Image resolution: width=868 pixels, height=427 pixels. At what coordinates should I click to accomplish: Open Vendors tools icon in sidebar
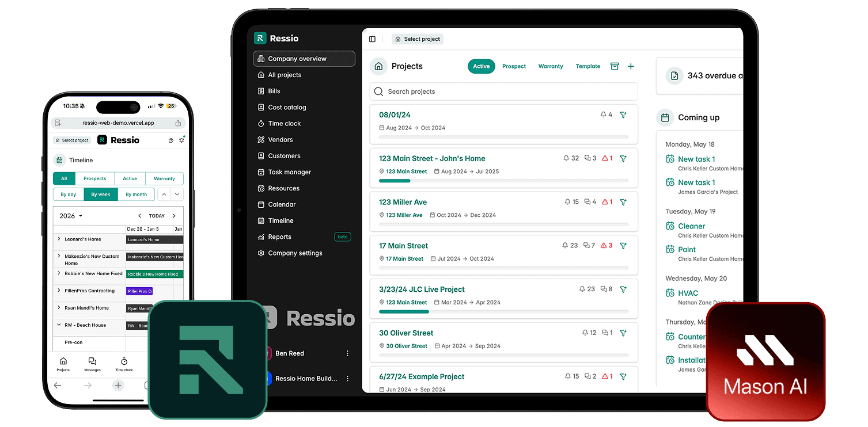[x=261, y=139]
